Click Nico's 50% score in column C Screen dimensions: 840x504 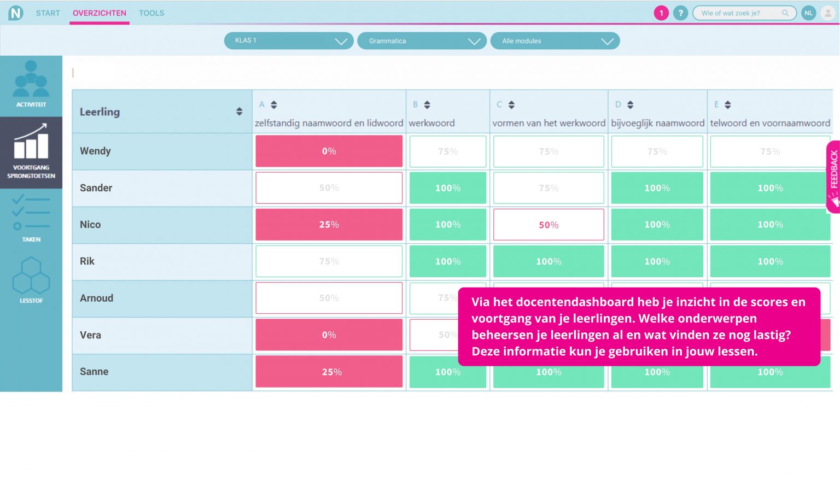tap(549, 225)
